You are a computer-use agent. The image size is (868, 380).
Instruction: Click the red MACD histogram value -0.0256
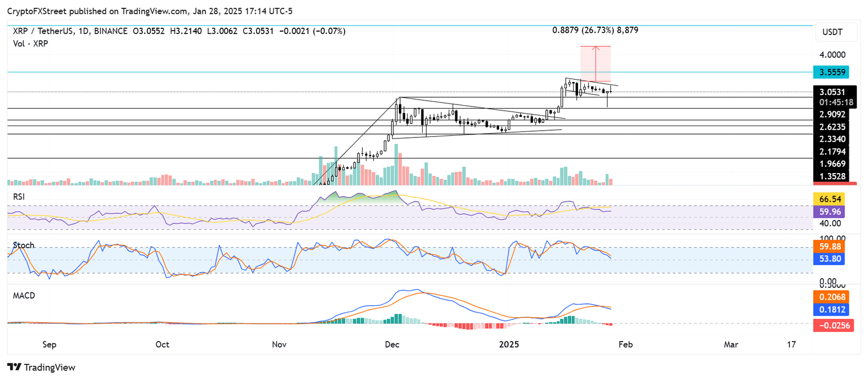pos(834,325)
